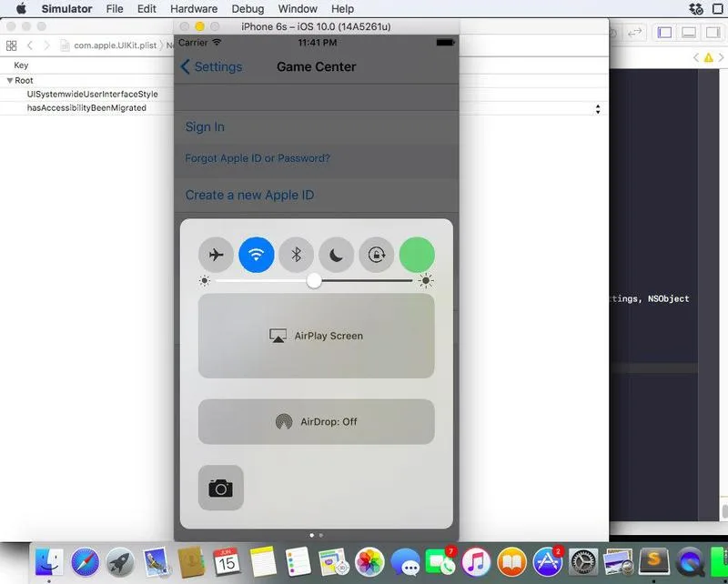This screenshot has width=728, height=584.
Task: Open Messages from the Dock
Action: [405, 562]
